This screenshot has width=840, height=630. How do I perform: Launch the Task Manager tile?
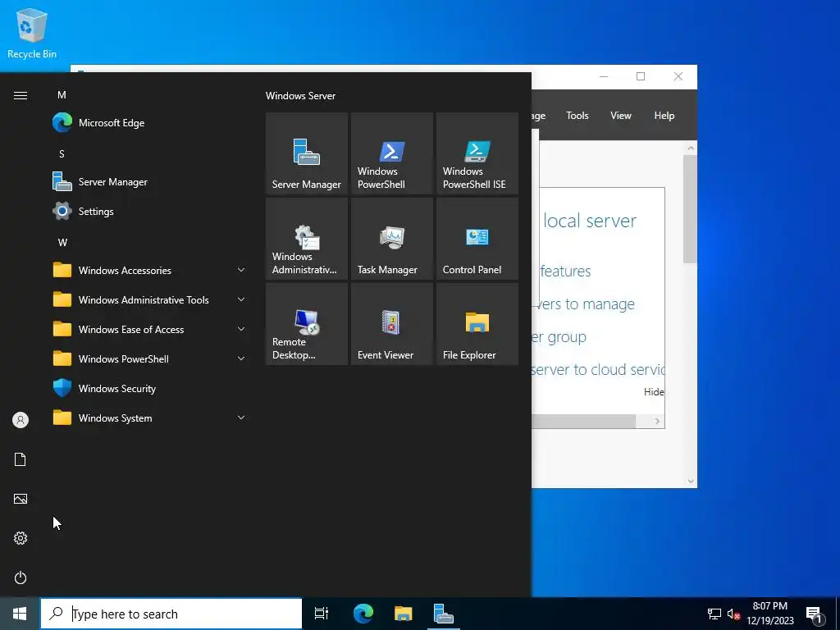point(391,239)
